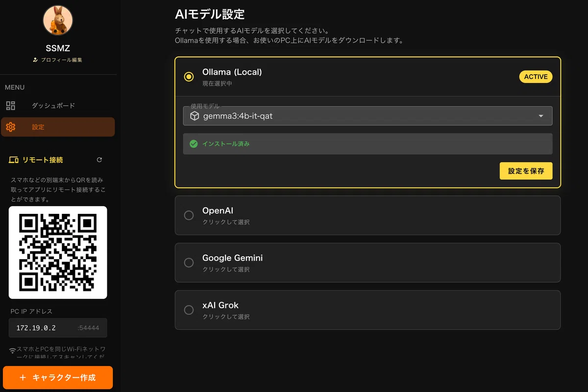Click 設定を保存 save button
Viewport: 588px width, 392px height.
point(526,171)
